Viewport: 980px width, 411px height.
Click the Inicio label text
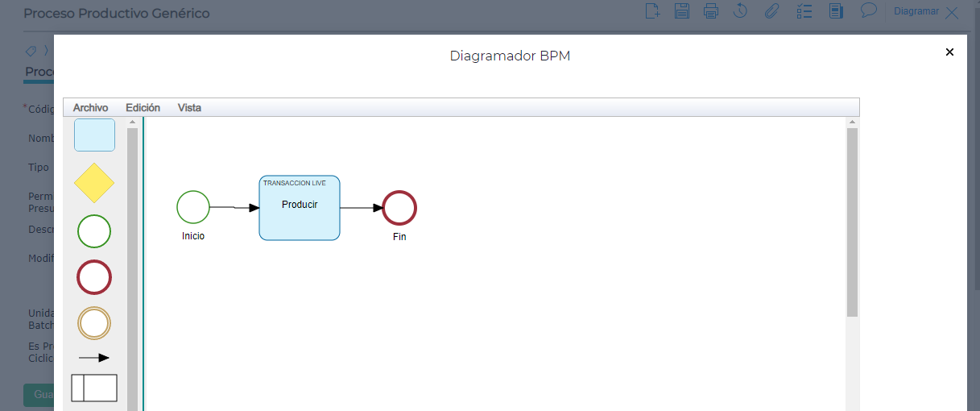(x=193, y=236)
